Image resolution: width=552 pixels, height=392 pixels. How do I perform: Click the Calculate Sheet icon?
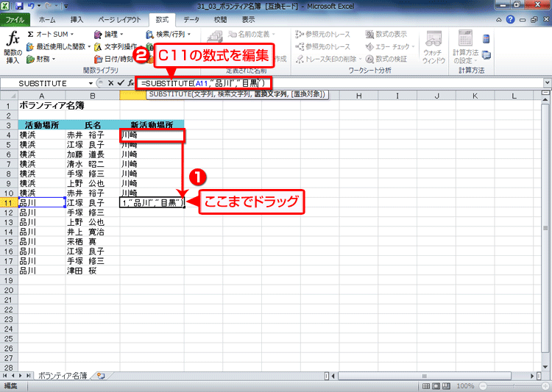click(x=486, y=55)
